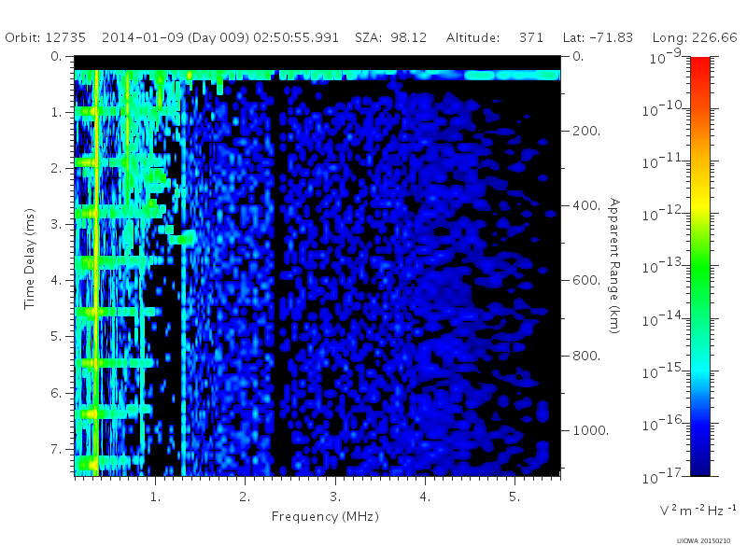Click the '10^-13' color scale label
This screenshot has height=560, width=747.
pos(663,266)
